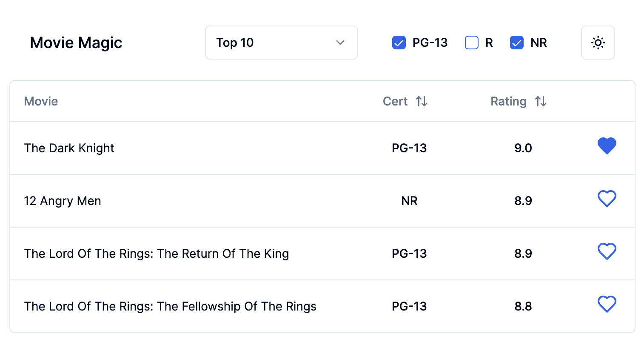Click heart icon for Return Of The King
The width and height of the screenshot is (644, 342).
click(607, 252)
